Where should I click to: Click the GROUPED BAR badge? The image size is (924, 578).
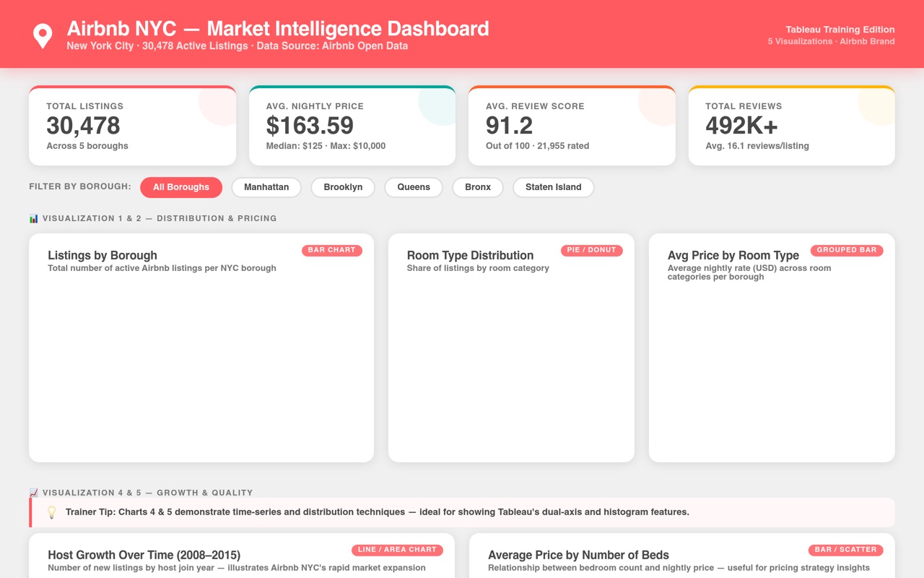coord(847,250)
